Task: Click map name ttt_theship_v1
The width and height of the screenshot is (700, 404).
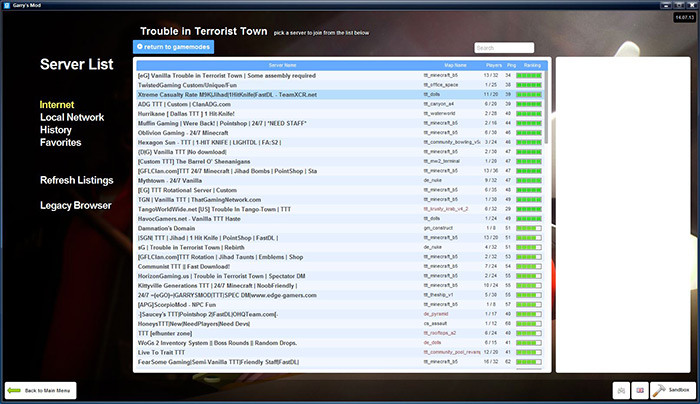Action: tap(438, 295)
